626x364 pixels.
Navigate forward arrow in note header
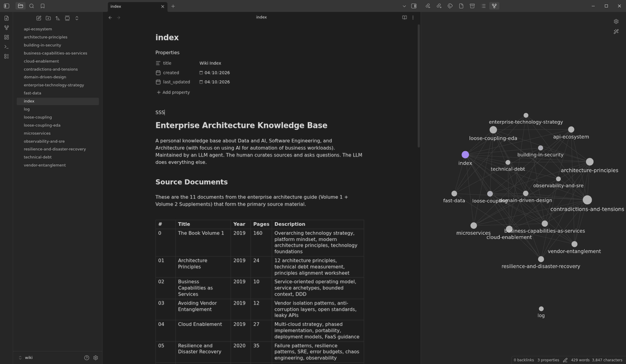tap(119, 18)
